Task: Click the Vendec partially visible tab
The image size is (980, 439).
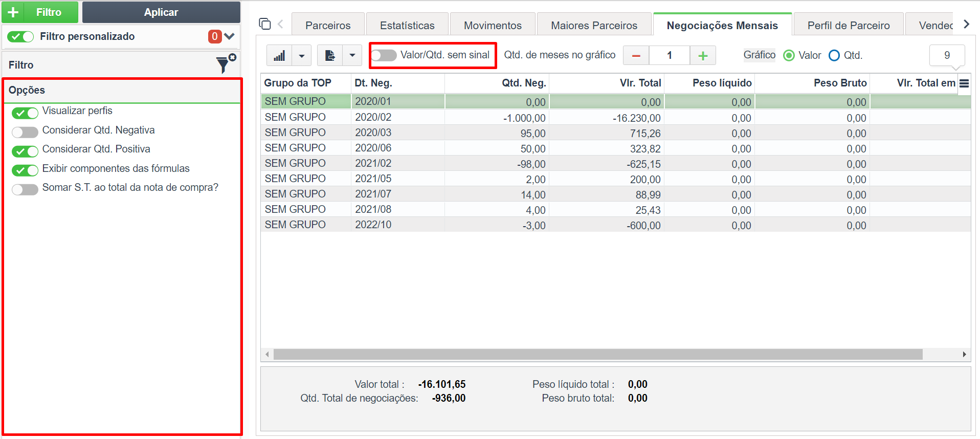Action: [x=930, y=25]
